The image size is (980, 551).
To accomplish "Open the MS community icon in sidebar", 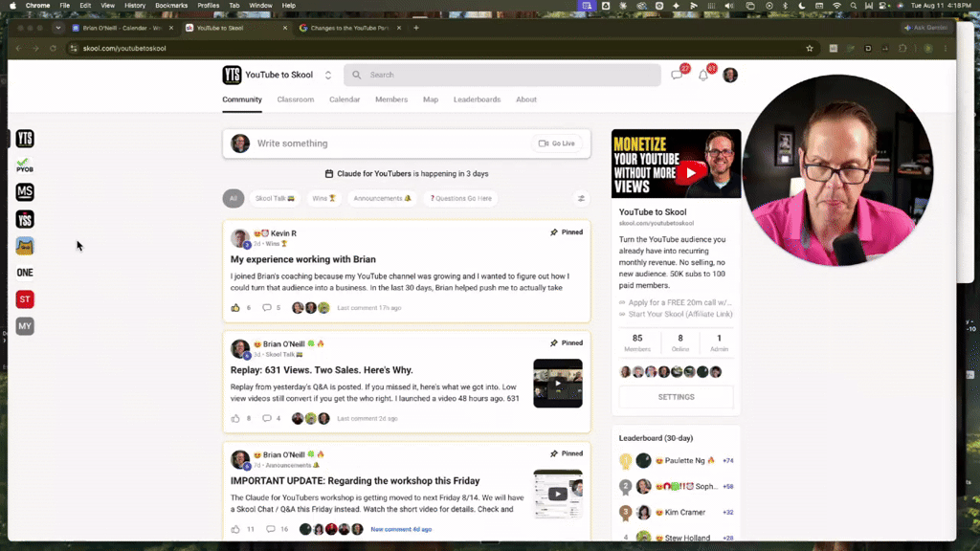I will (25, 191).
